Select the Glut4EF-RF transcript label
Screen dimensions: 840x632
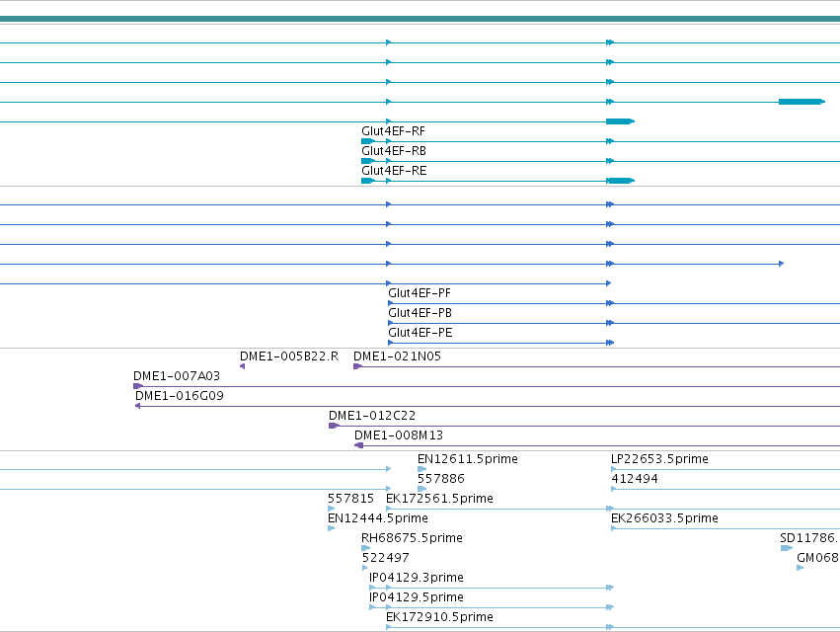(393, 131)
